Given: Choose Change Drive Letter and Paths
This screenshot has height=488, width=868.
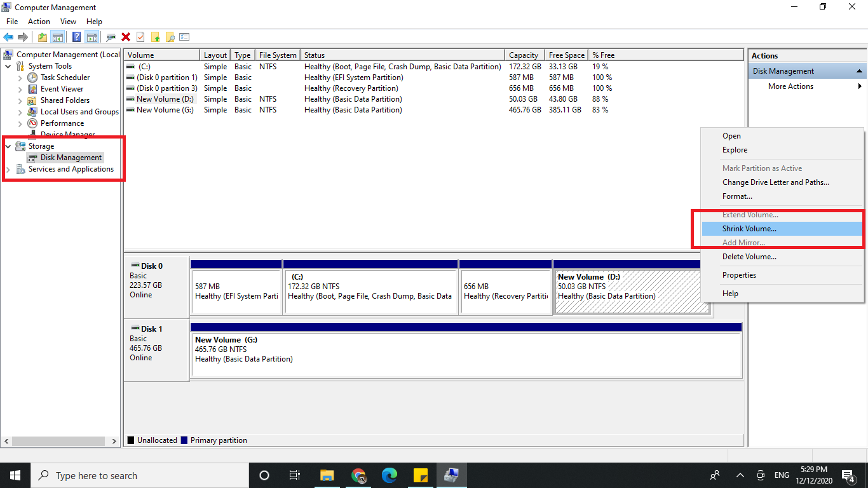Looking at the screenshot, I should point(782,182).
